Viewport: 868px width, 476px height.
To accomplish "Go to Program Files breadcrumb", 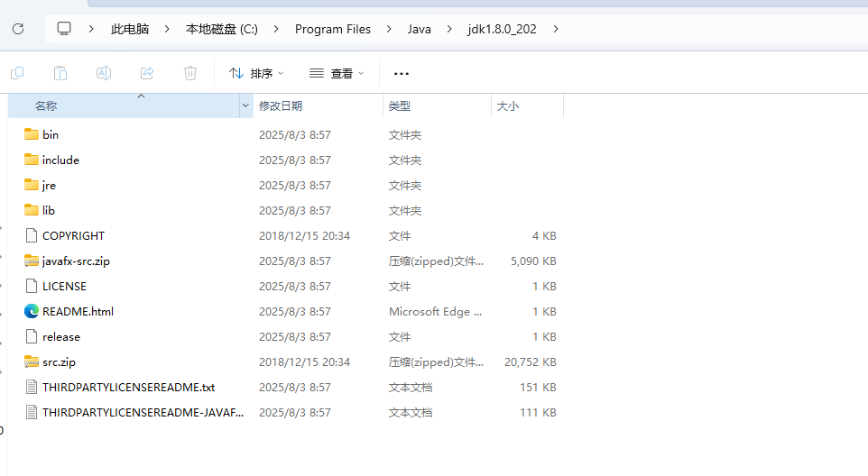I will [333, 30].
